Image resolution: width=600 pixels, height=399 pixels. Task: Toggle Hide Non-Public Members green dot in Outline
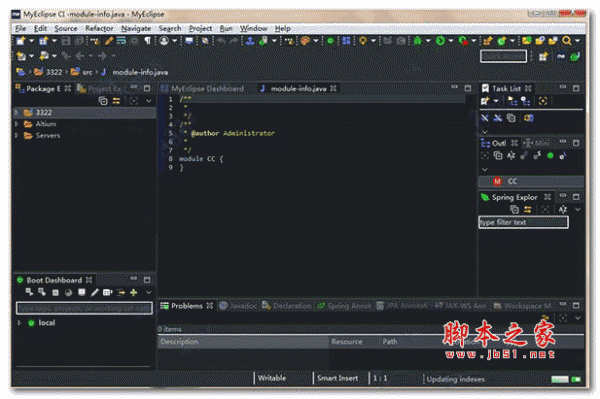click(550, 155)
